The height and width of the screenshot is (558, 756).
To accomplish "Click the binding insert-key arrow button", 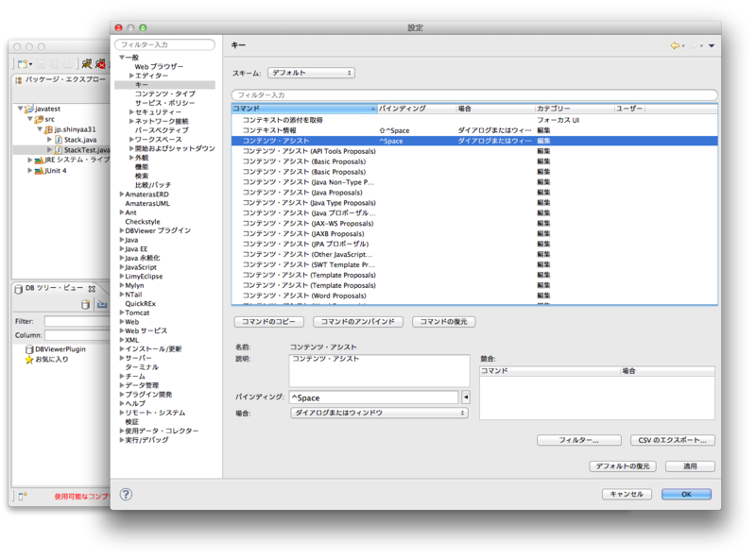I will 466,397.
